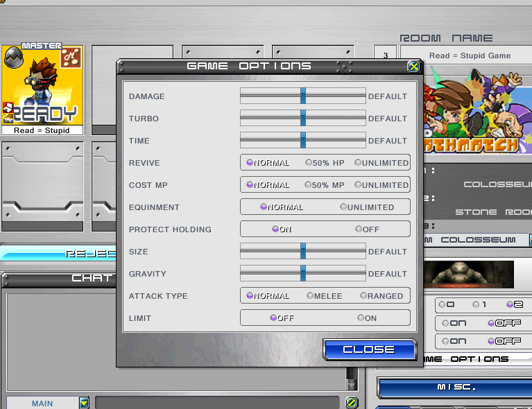Click the X icon on Game Options dialog
The image size is (532, 409).
(413, 67)
